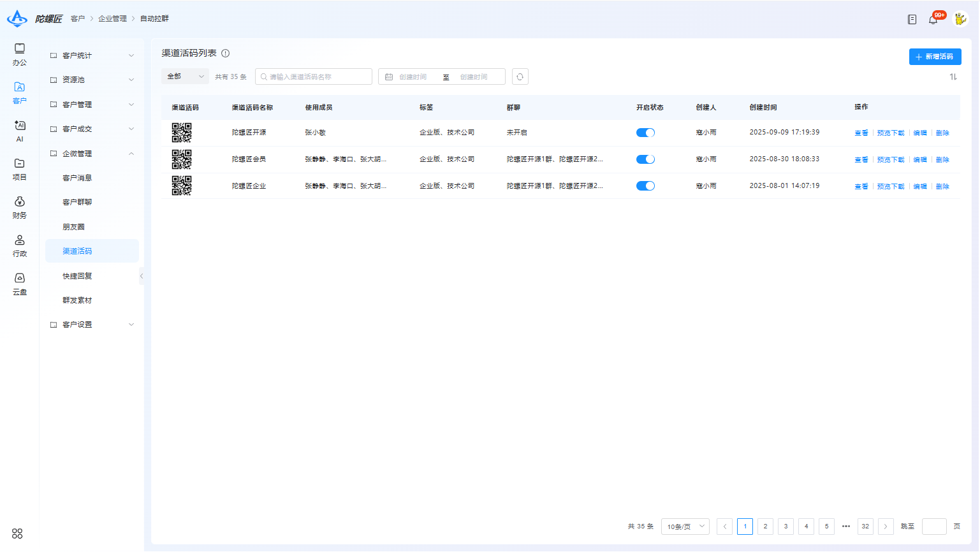Select the 快捷回复 menu item
980x552 pixels.
click(92, 276)
